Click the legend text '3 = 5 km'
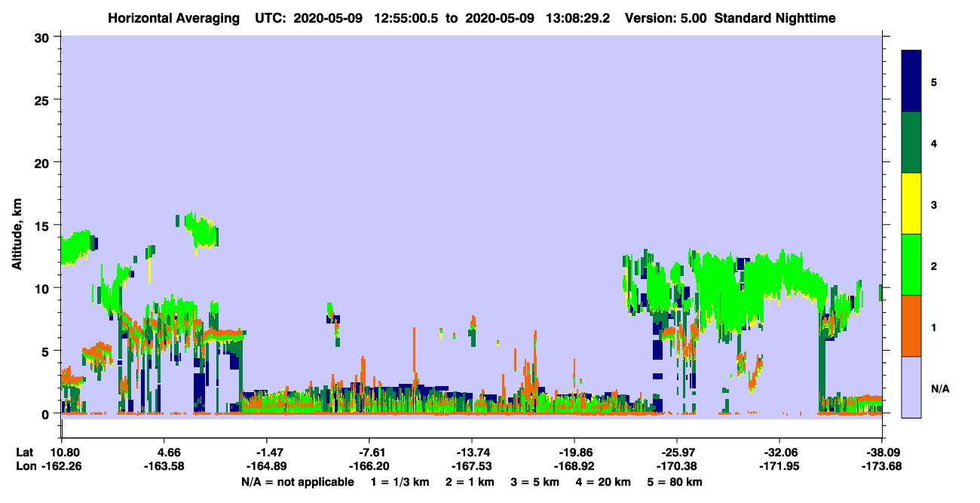The height and width of the screenshot is (503, 980). (x=534, y=482)
